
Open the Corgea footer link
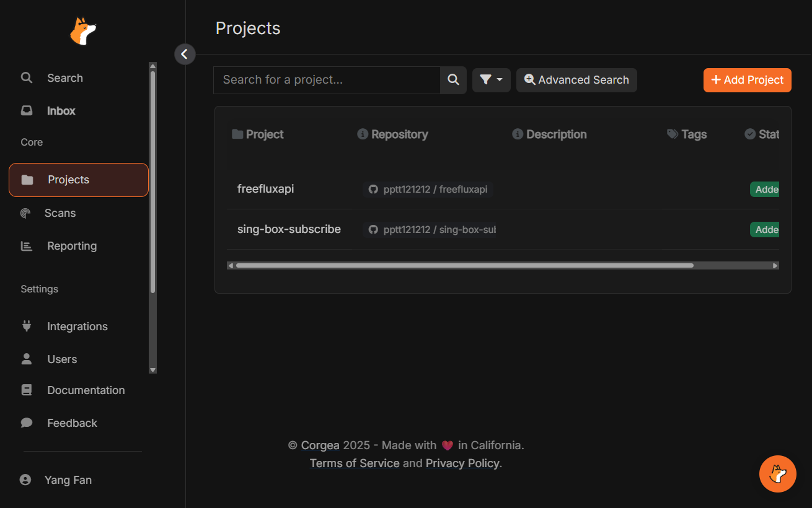(x=320, y=445)
